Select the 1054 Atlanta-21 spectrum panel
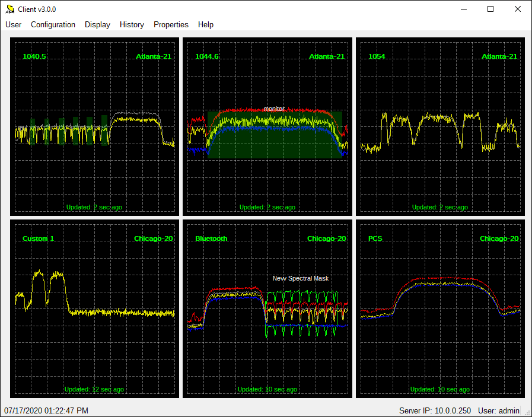Image resolution: width=532 pixels, height=417 pixels. pyautogui.click(x=440, y=126)
